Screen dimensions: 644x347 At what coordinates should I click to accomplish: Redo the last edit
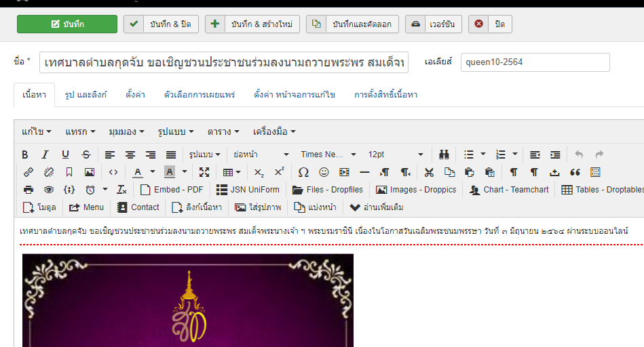click(x=600, y=155)
